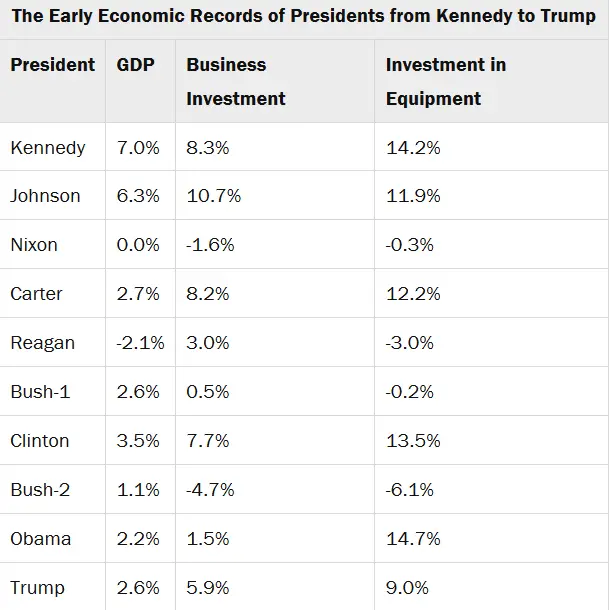Click the Nixon row label

pos(34,245)
